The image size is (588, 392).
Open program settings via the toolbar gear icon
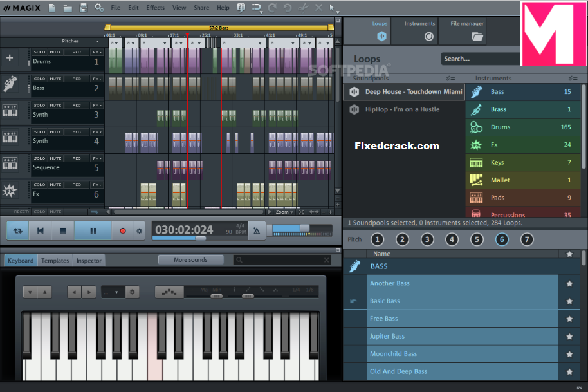(99, 8)
